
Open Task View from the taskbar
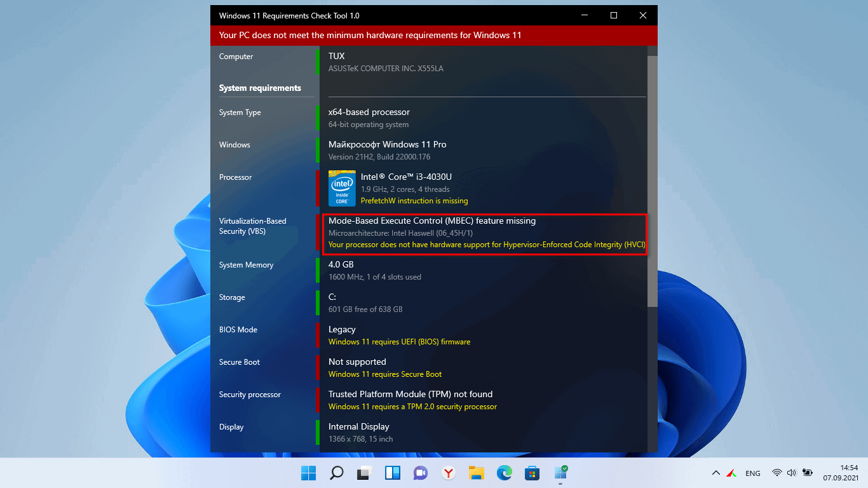(364, 473)
